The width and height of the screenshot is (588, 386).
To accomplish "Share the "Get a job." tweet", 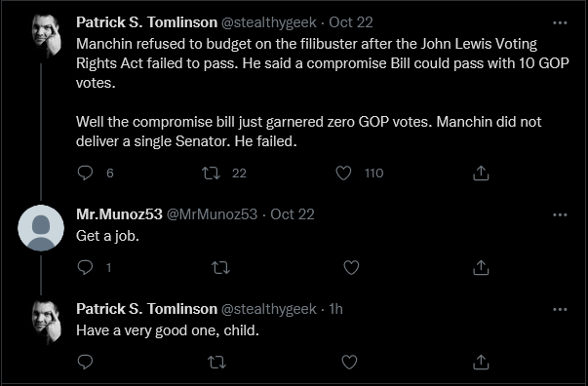I will click(481, 268).
